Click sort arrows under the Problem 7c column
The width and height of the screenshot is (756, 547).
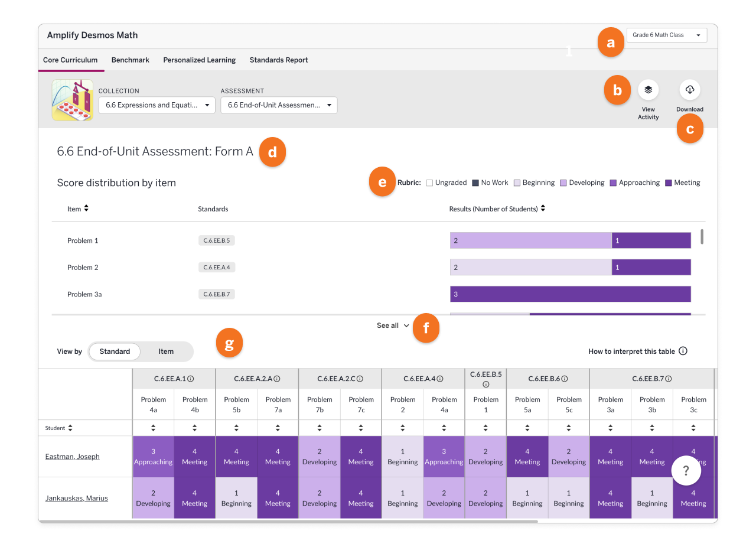(361, 428)
